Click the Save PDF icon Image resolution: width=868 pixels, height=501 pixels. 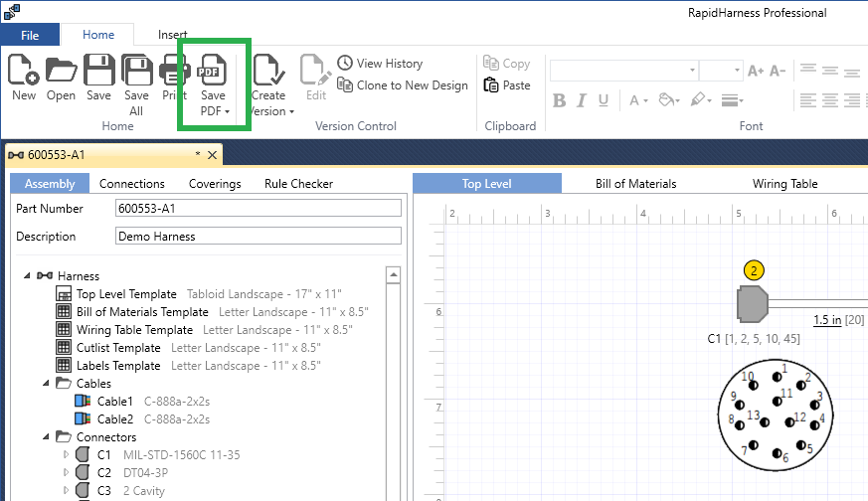coord(213,70)
